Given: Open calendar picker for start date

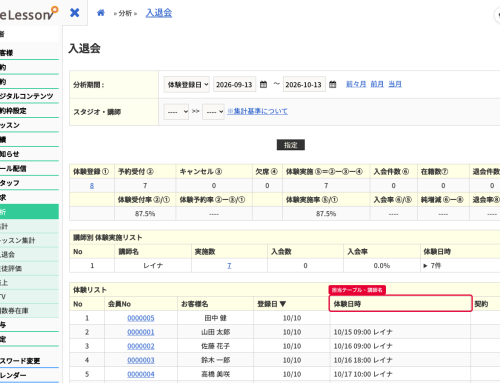Looking at the screenshot, I should (263, 84).
